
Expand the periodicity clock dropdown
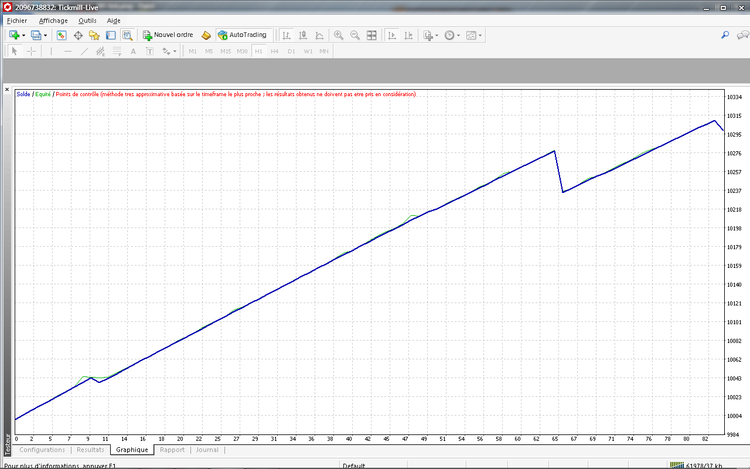[x=460, y=35]
